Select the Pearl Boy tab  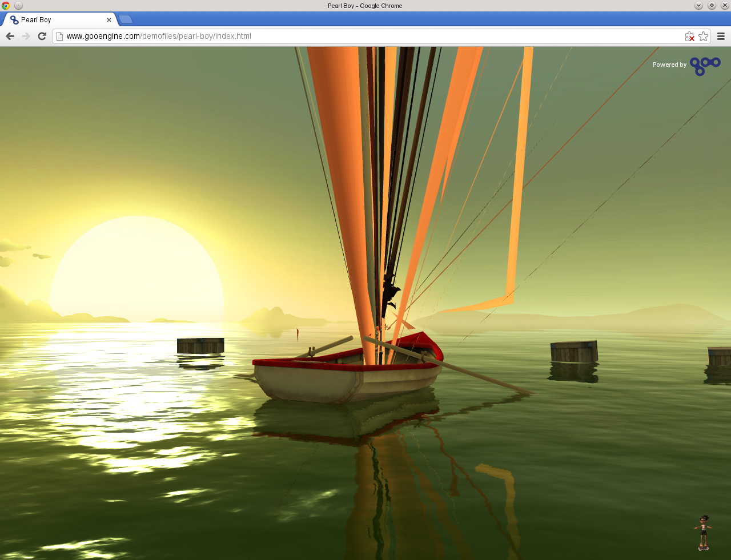[x=57, y=20]
